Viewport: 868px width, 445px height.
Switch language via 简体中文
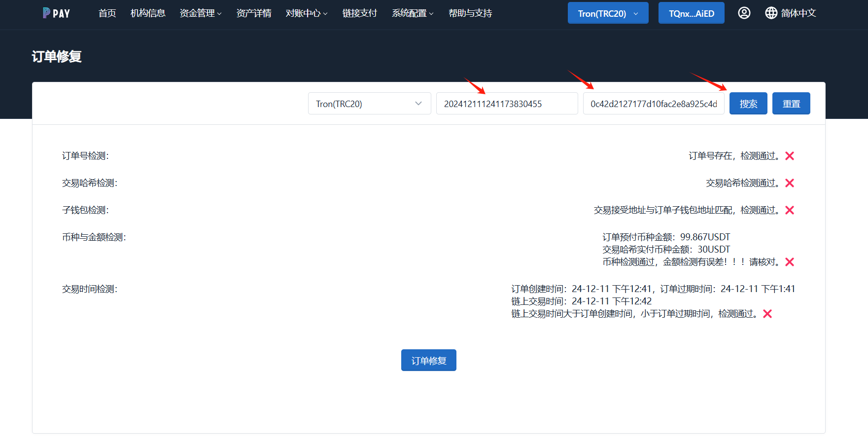799,13
